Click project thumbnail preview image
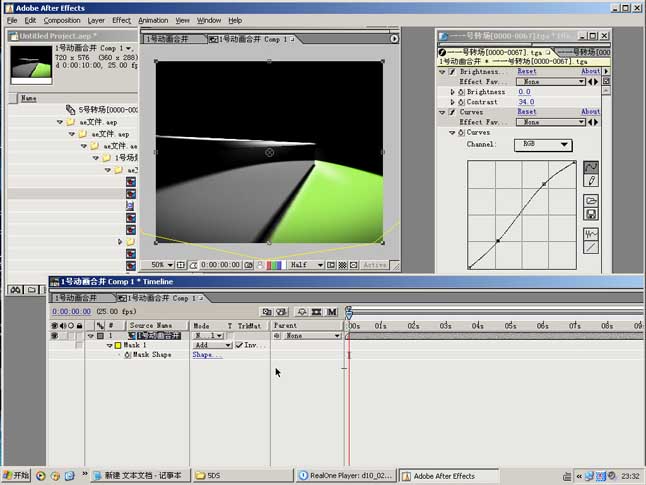Image resolution: width=646 pixels, height=485 pixels. coord(31,65)
